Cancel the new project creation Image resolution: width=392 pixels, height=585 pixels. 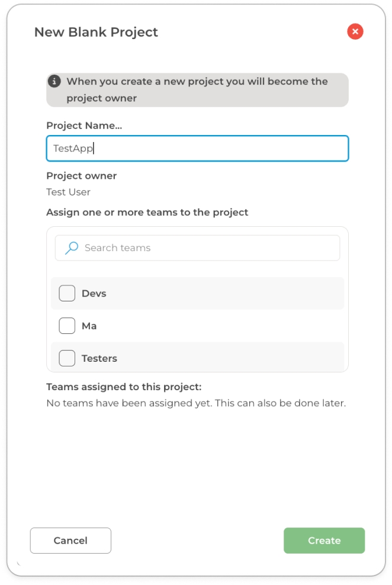point(70,541)
